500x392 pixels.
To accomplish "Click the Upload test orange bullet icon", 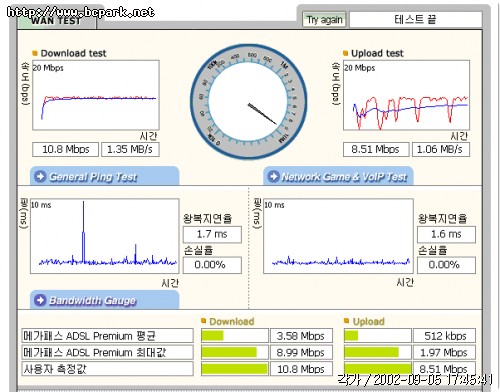I will pos(346,53).
